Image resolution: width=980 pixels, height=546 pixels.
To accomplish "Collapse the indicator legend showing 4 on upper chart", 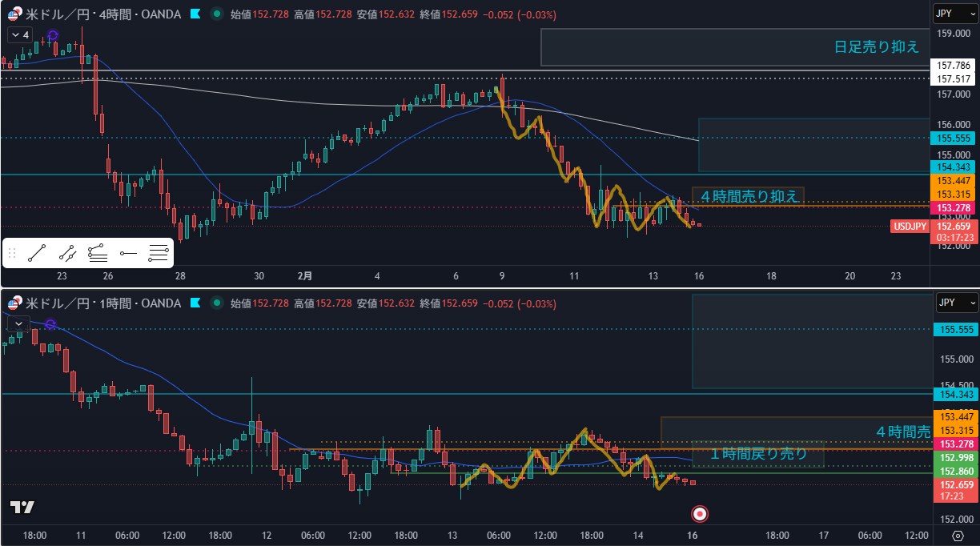I will [x=20, y=35].
